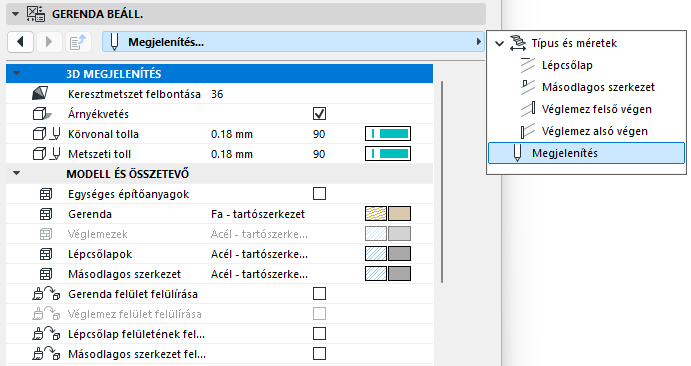Open Gerenda material swatch preview

[388, 214]
